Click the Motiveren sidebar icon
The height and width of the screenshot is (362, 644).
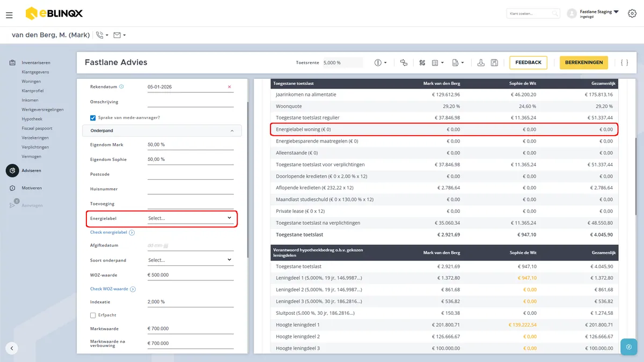[x=12, y=188]
